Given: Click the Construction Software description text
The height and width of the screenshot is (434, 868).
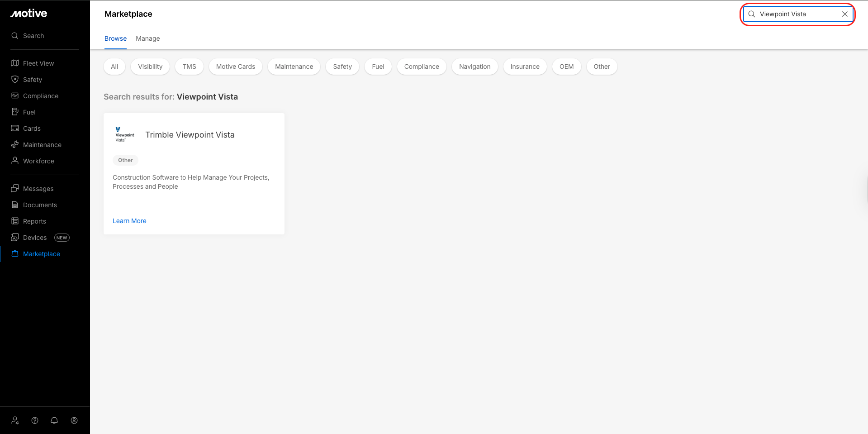Looking at the screenshot, I should (x=191, y=182).
